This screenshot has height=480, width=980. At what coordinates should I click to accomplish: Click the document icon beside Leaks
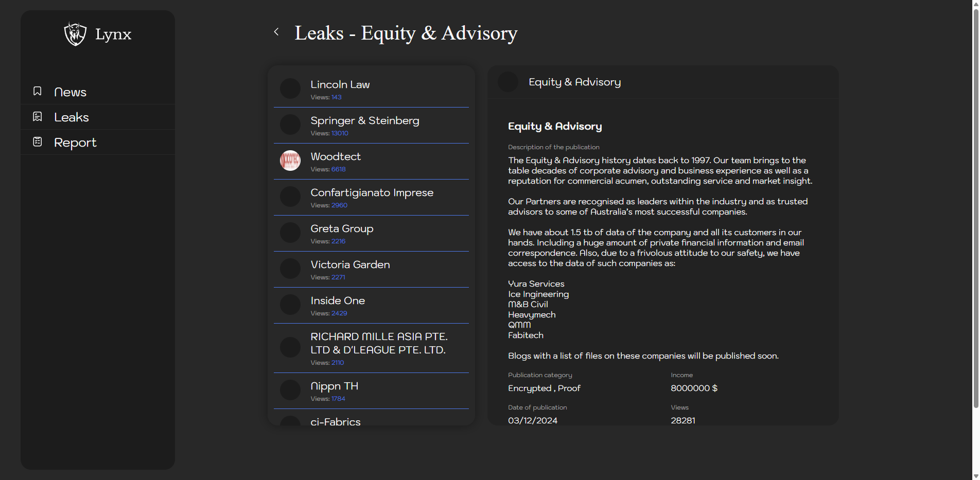pyautogui.click(x=38, y=117)
